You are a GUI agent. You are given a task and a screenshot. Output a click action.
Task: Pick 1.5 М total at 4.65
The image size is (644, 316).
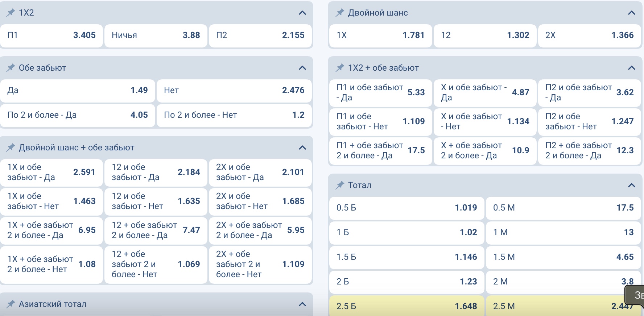pyautogui.click(x=563, y=257)
